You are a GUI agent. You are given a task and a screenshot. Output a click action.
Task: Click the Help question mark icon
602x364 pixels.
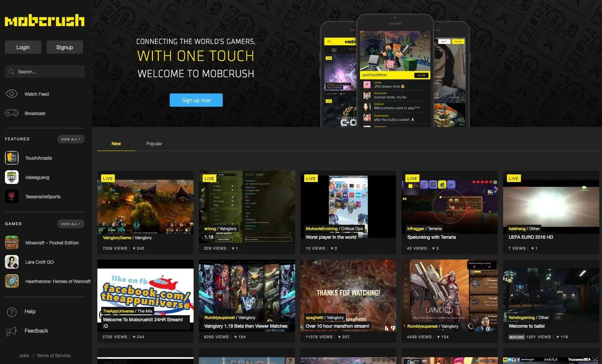click(x=12, y=312)
